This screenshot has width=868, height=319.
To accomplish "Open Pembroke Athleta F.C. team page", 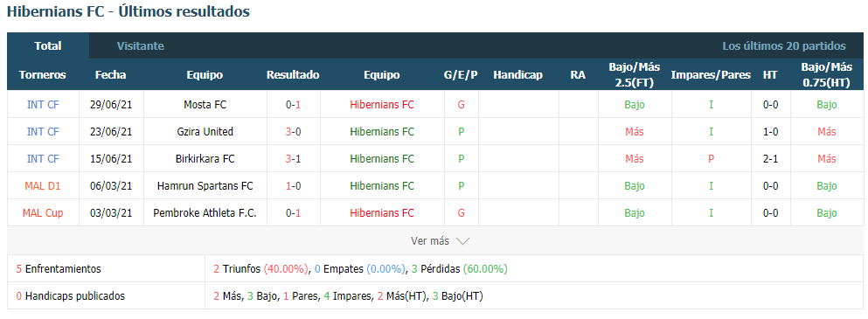I will point(205,213).
